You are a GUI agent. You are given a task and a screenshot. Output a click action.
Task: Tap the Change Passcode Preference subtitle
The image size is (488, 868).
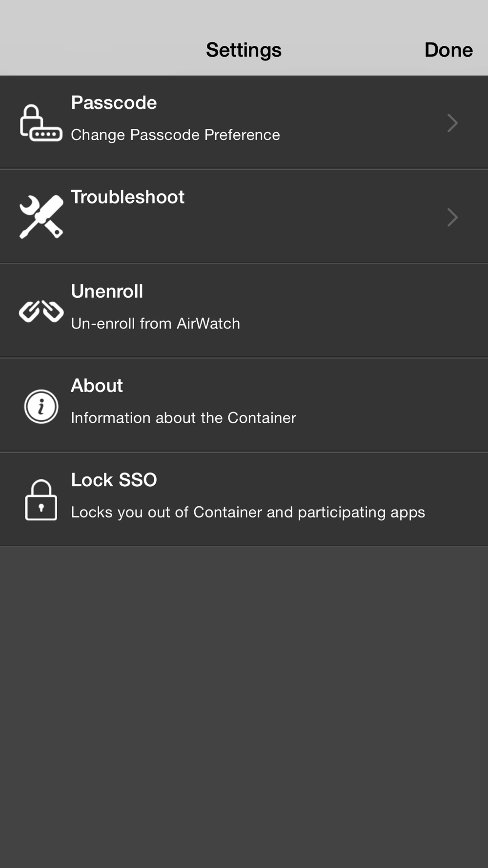175,135
